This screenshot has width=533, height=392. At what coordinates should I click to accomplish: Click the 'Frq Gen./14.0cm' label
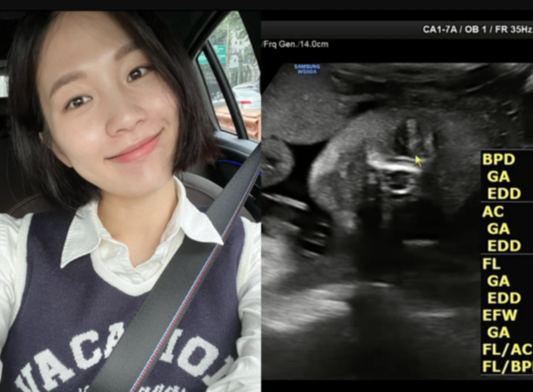click(x=295, y=43)
